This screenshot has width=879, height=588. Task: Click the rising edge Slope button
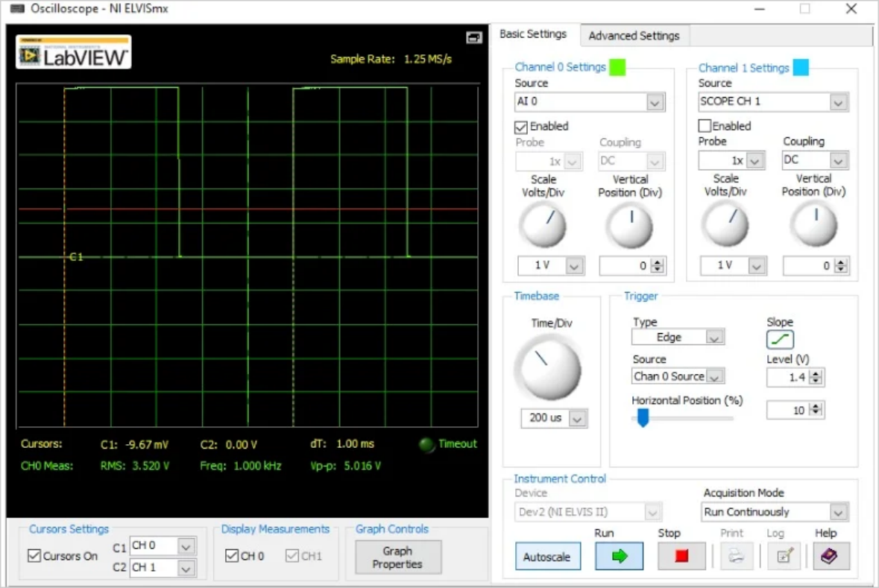coord(780,339)
